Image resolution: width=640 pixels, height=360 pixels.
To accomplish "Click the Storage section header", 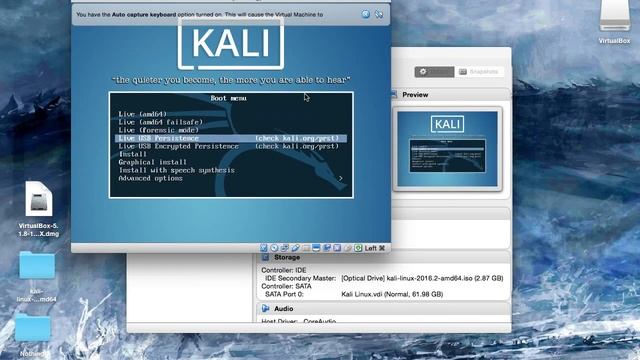I will click(384, 258).
